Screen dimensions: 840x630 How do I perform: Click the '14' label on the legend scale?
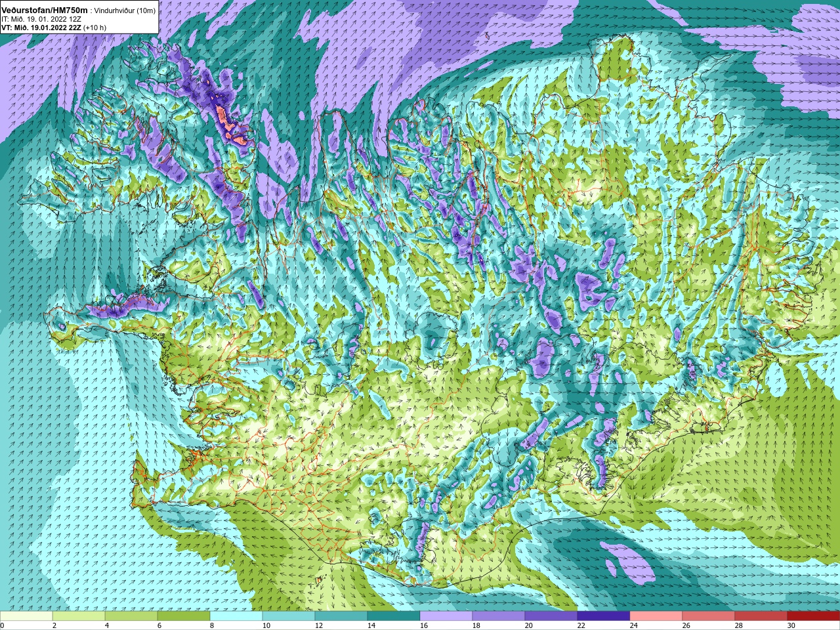coord(371,625)
